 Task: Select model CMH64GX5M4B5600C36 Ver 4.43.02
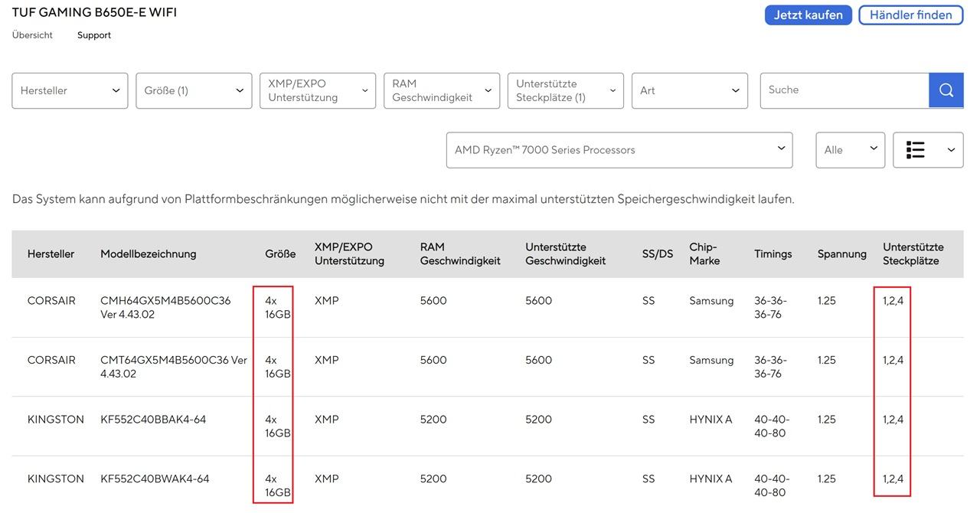point(165,308)
